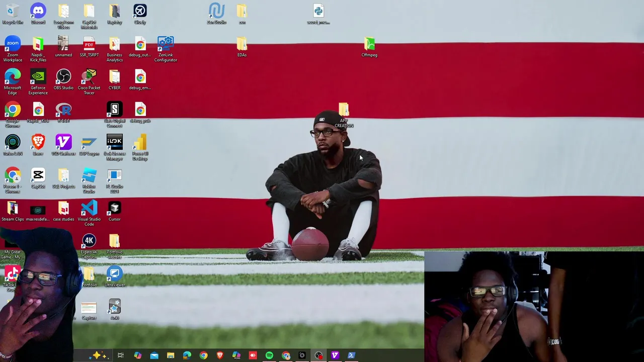Open the Stream Clips folder
The width and height of the screenshot is (644, 362).
13,211
